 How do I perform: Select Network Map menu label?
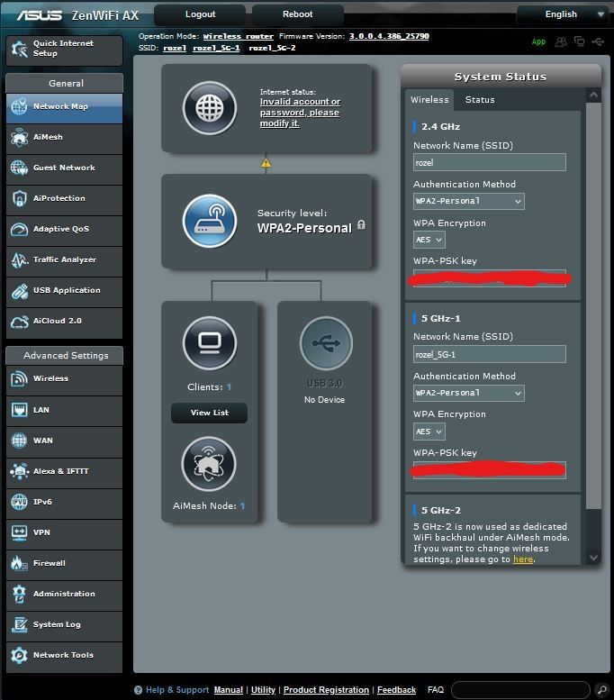(60, 106)
